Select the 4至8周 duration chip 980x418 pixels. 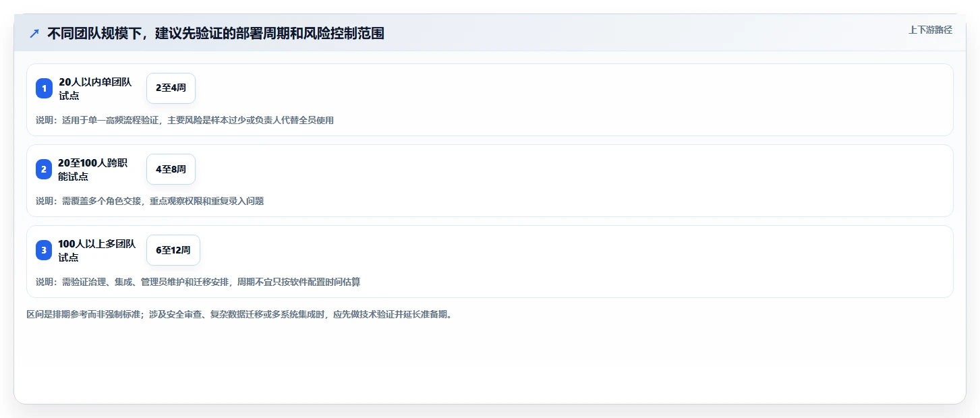coord(171,169)
